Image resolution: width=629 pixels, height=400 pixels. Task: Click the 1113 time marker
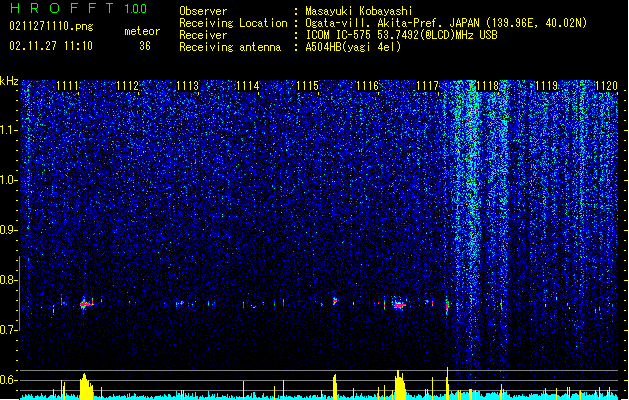[187, 86]
